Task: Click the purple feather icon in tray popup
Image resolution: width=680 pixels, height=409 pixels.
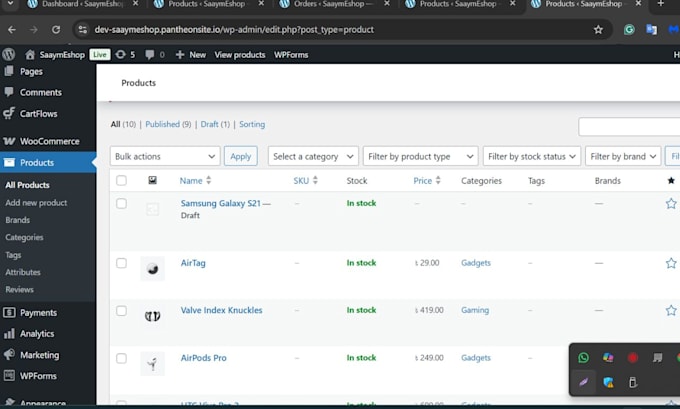Action: [583, 383]
